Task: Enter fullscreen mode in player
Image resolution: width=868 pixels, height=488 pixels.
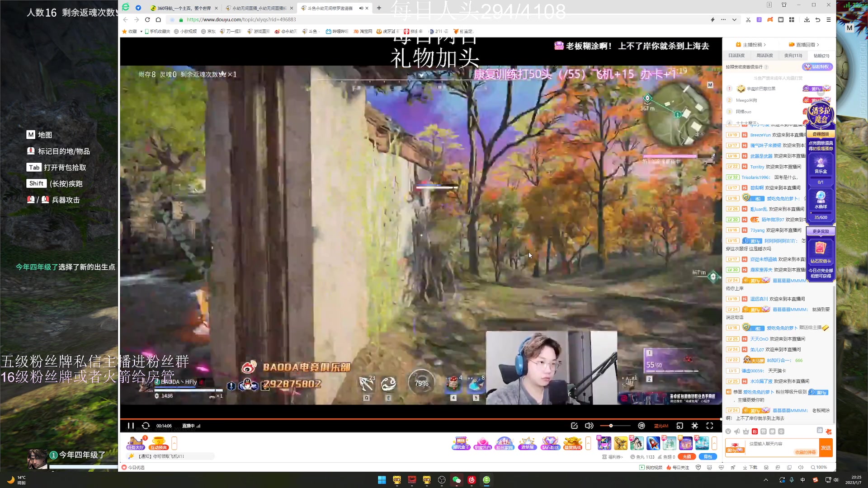Action: 710,426
